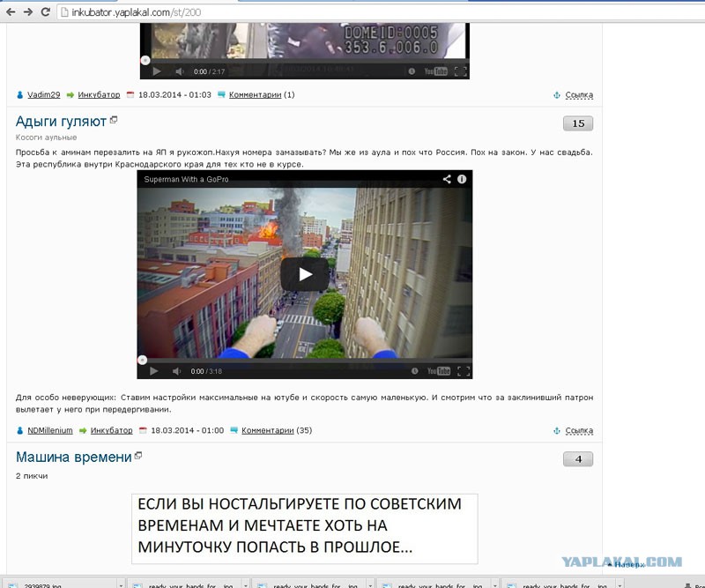
Task: Click the subtitle text Косоги аульные
Action: (x=47, y=138)
